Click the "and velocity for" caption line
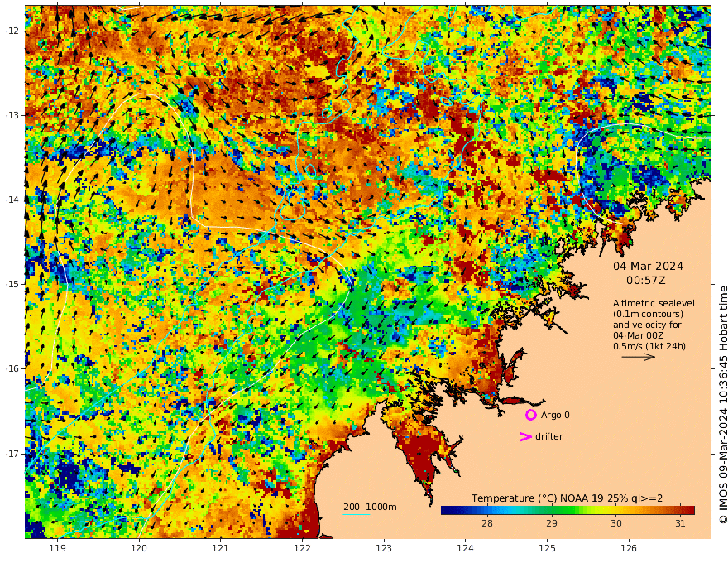This screenshot has width=728, height=563. click(x=647, y=325)
